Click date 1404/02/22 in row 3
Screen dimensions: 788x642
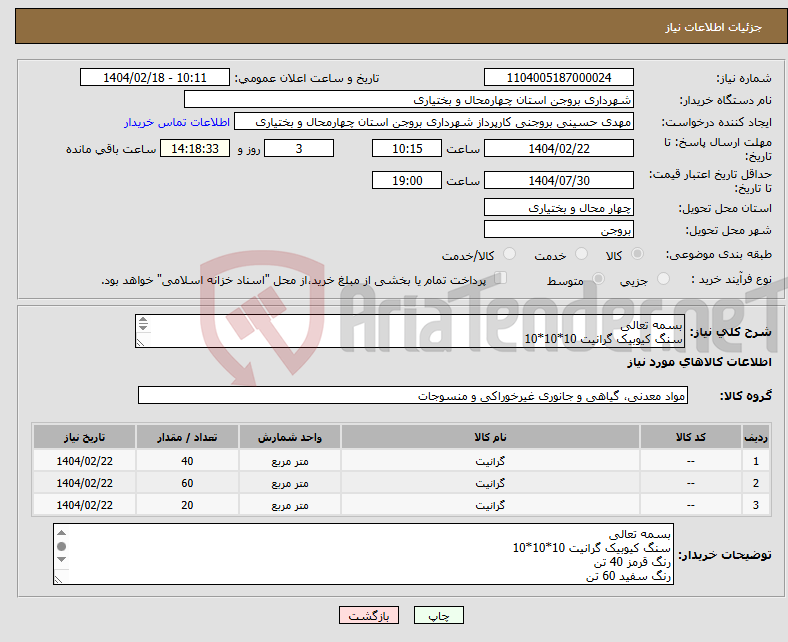(84, 505)
